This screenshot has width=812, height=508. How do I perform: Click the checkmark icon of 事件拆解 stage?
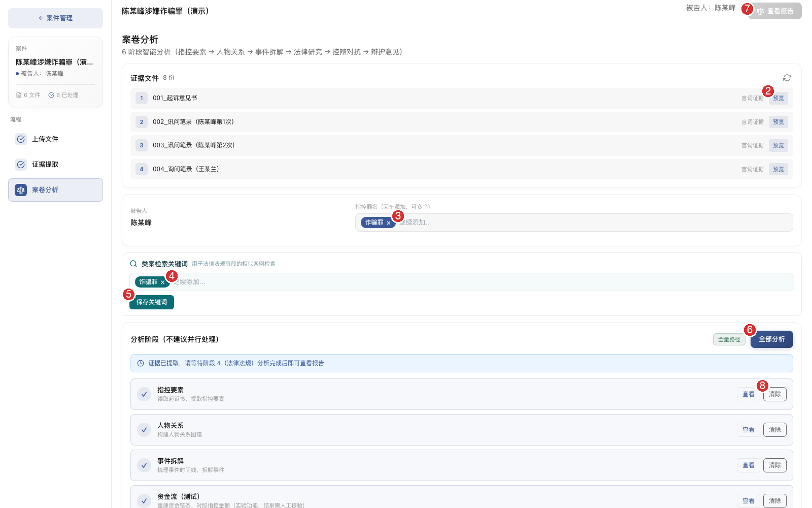tap(144, 465)
